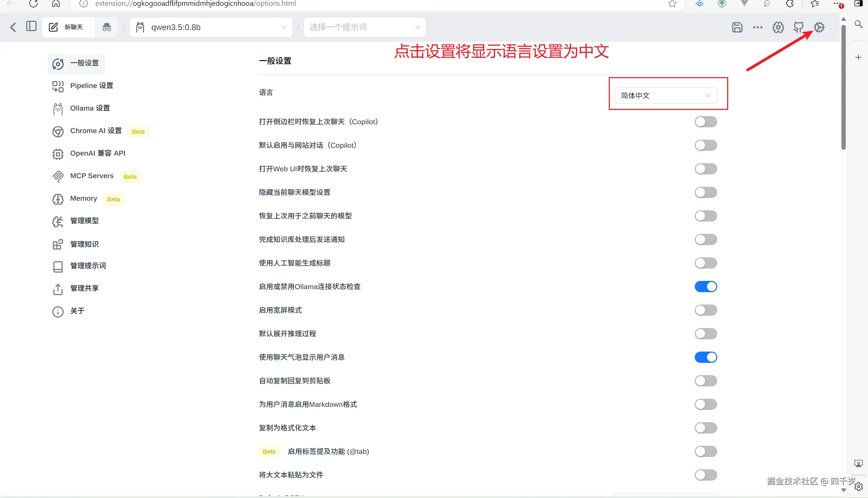Click the Pipeline 设置 sidebar icon

(58, 86)
